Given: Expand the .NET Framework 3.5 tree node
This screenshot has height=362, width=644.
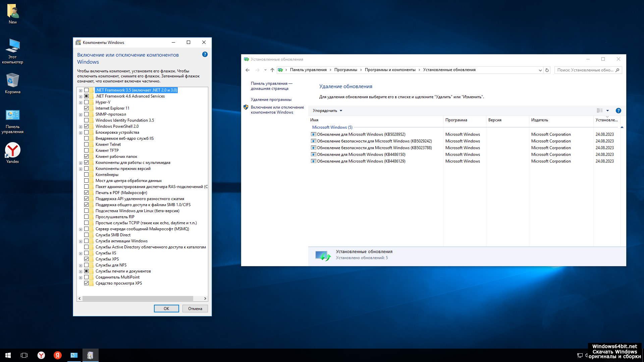Looking at the screenshot, I should click(80, 90).
